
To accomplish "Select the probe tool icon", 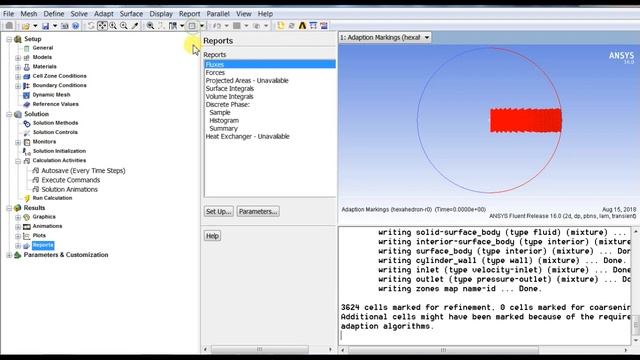I will pyautogui.click(x=135, y=26).
